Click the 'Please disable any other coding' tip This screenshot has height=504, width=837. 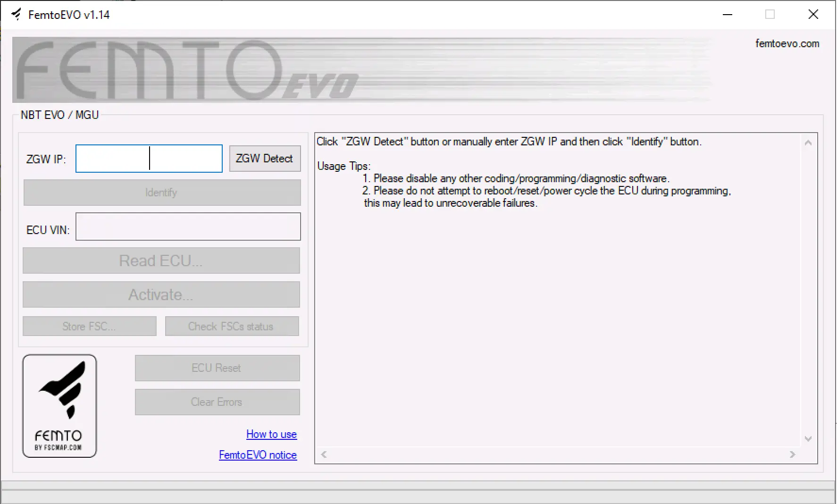516,178
